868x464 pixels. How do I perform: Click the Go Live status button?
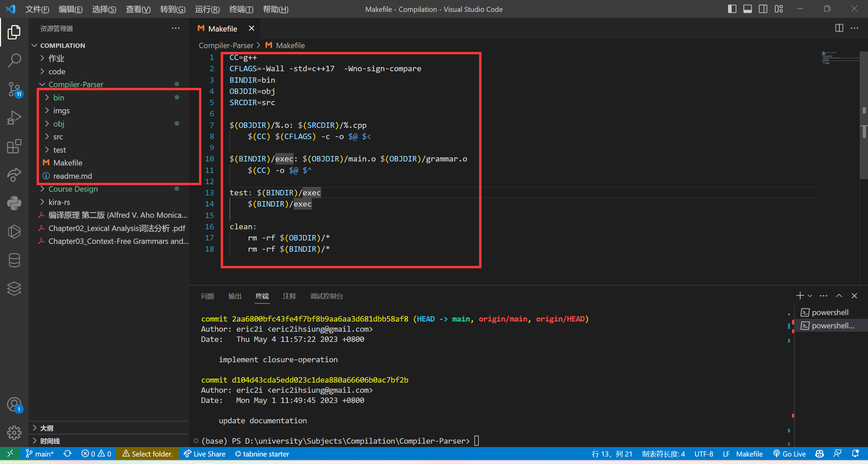(x=789, y=454)
